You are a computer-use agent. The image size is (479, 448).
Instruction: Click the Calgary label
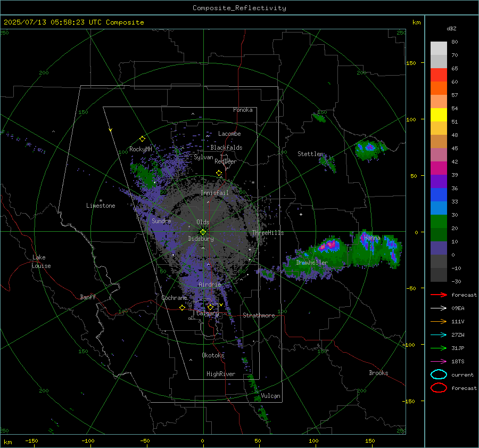[x=208, y=313]
